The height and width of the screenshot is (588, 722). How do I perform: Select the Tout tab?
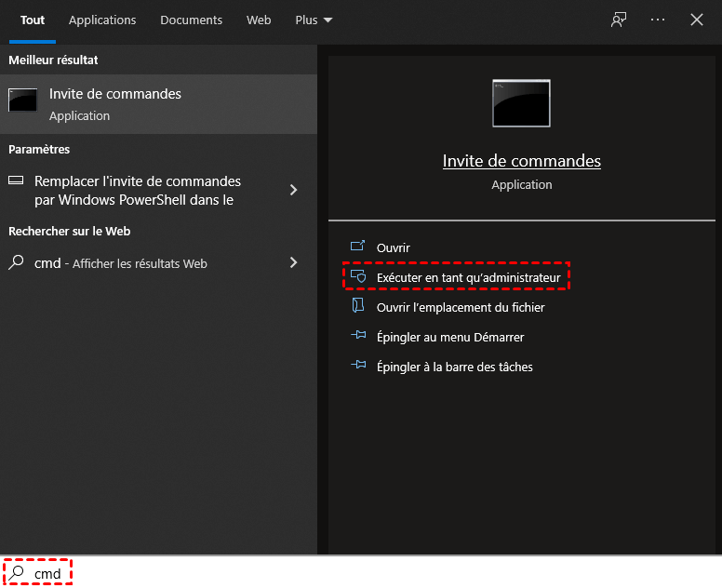tap(33, 20)
